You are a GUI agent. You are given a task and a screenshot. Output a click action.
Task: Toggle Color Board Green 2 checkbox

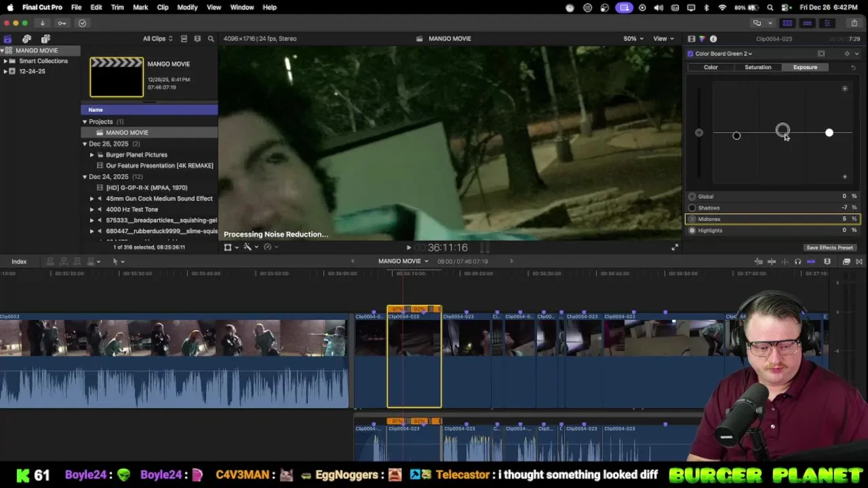point(690,54)
